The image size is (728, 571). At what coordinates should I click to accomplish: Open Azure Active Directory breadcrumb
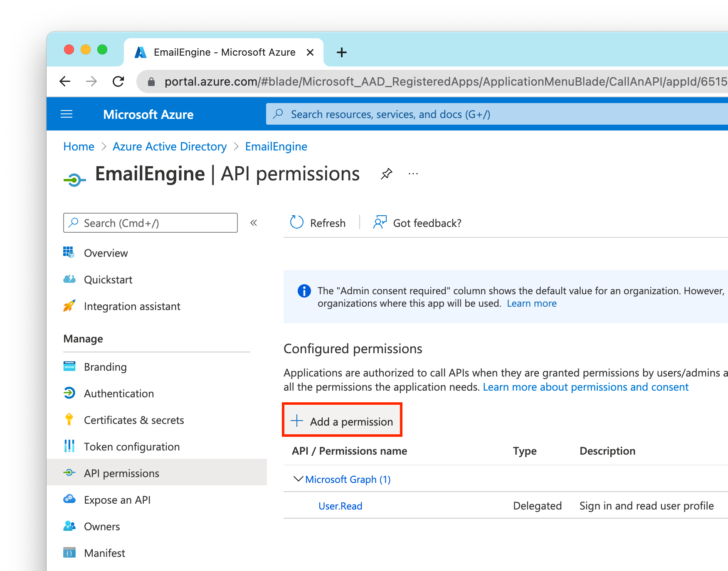tap(170, 146)
